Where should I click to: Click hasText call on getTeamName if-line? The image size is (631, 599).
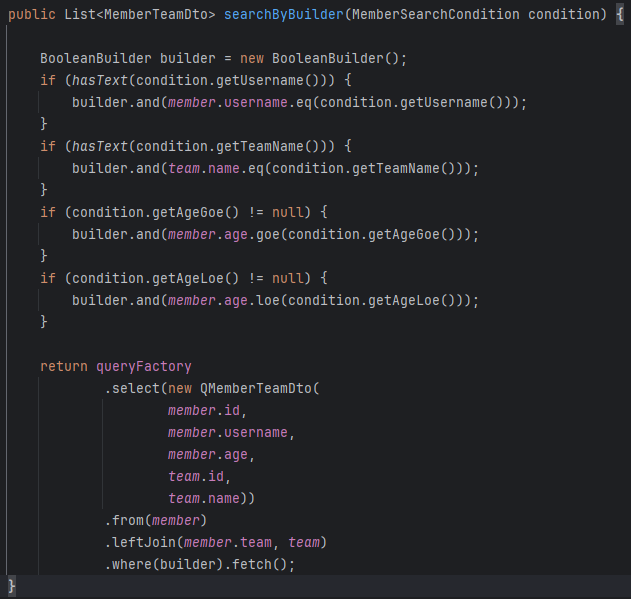(x=100, y=146)
